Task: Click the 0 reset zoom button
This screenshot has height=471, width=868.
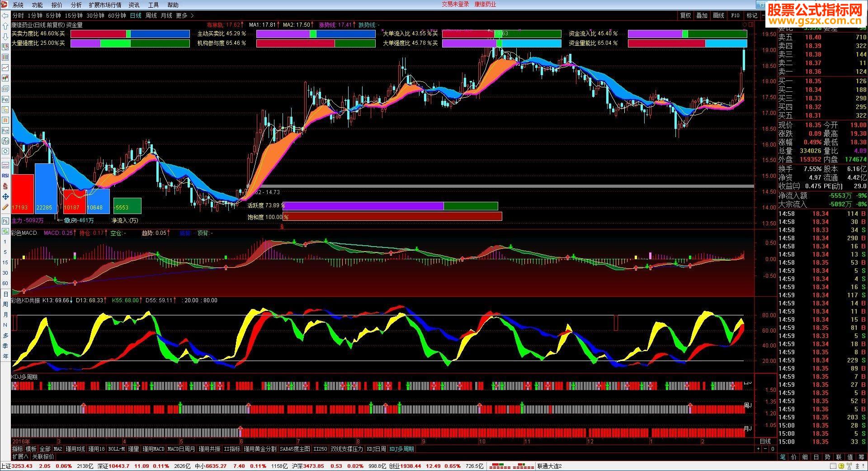Action: coord(773,449)
